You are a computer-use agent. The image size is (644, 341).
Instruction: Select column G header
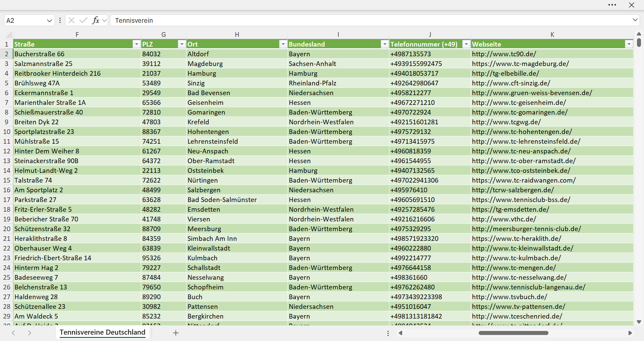(x=164, y=35)
